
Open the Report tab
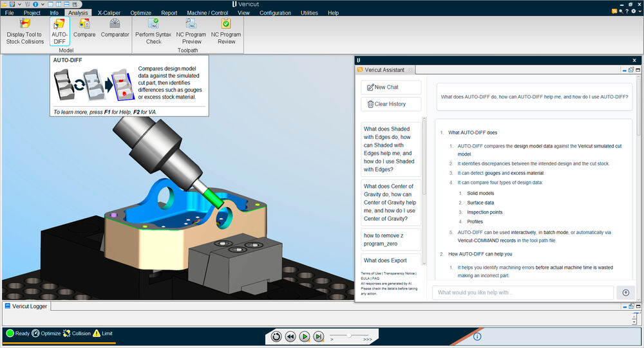169,13
